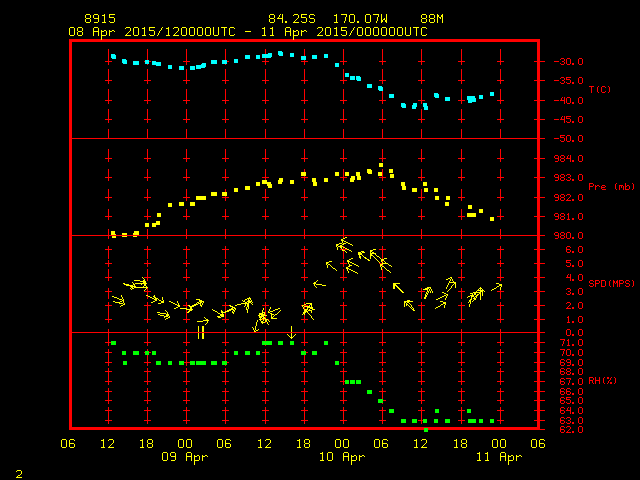Select the latitude 84.25S text
The image size is (640, 480).
pos(292,19)
